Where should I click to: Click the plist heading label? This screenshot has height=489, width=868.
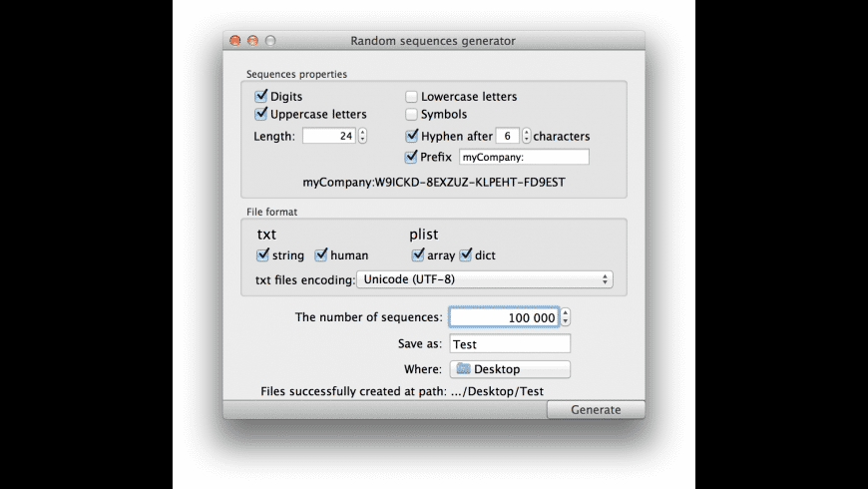[423, 235]
